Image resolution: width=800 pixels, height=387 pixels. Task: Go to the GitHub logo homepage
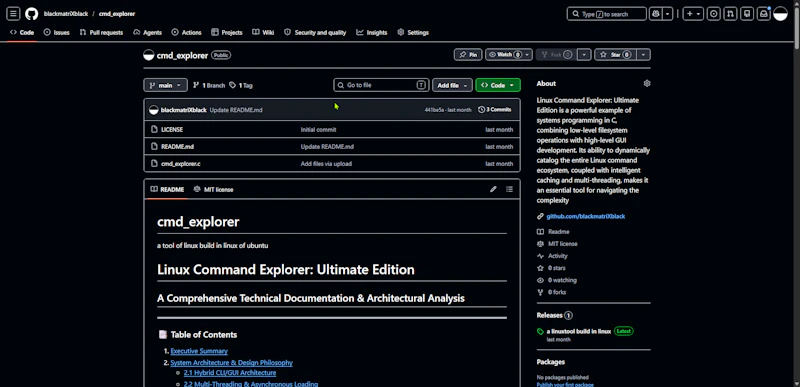point(32,14)
